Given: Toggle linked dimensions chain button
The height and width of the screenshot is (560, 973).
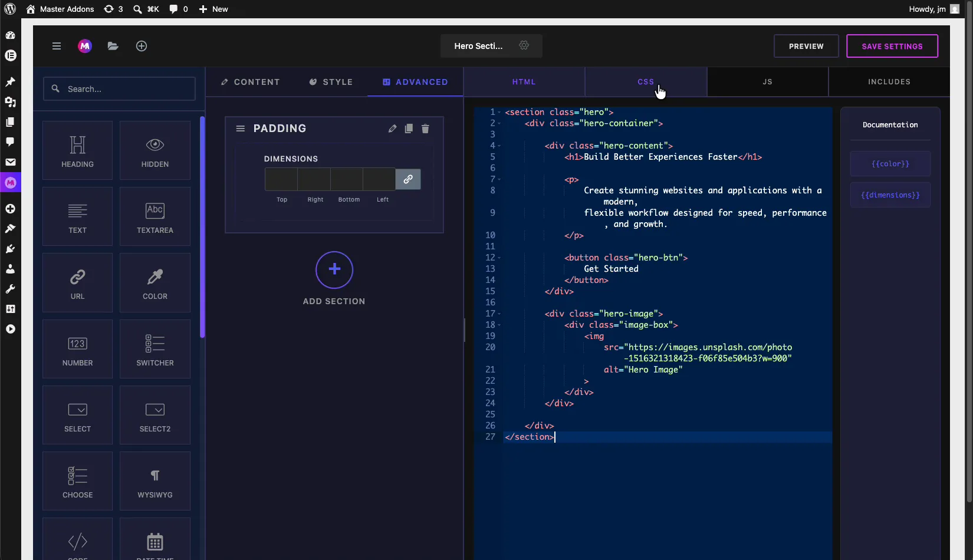Looking at the screenshot, I should 408,179.
